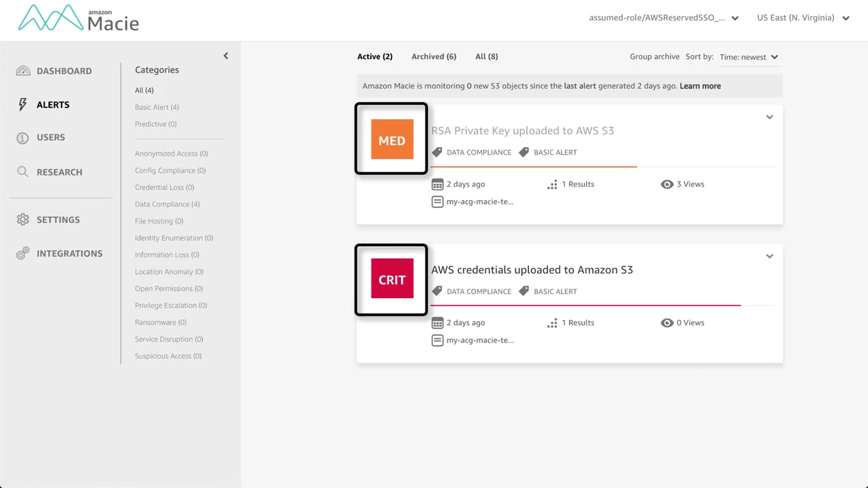The width and height of the screenshot is (868, 488).
Task: Click the tag icon beside Data Compliance on RSA alert
Action: [x=437, y=152]
